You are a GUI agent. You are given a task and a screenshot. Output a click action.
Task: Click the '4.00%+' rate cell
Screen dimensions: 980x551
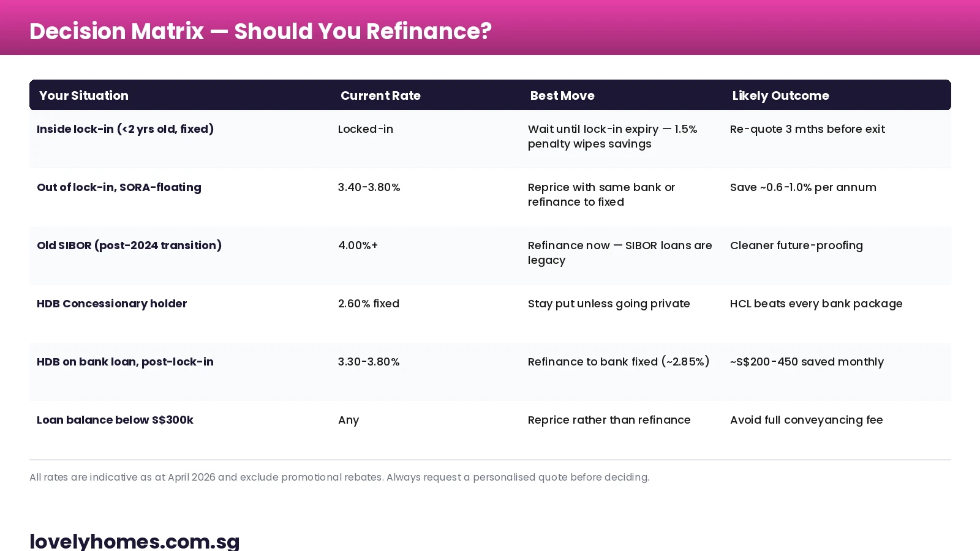pos(358,246)
